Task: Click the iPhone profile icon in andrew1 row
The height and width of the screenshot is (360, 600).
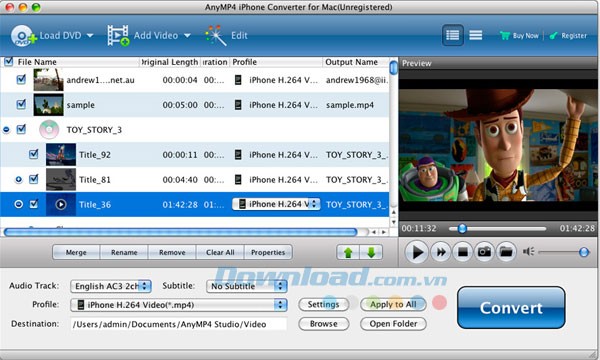Action: tap(238, 80)
